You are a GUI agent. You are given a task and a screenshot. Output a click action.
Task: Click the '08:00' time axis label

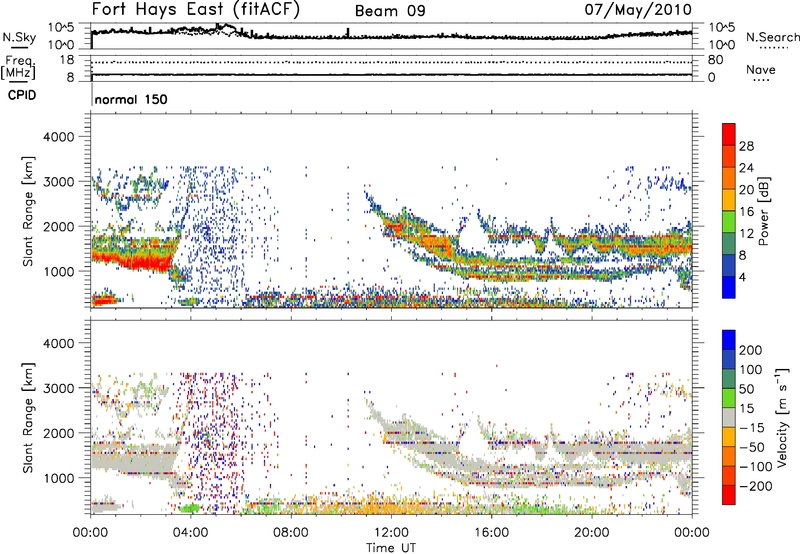(x=291, y=533)
